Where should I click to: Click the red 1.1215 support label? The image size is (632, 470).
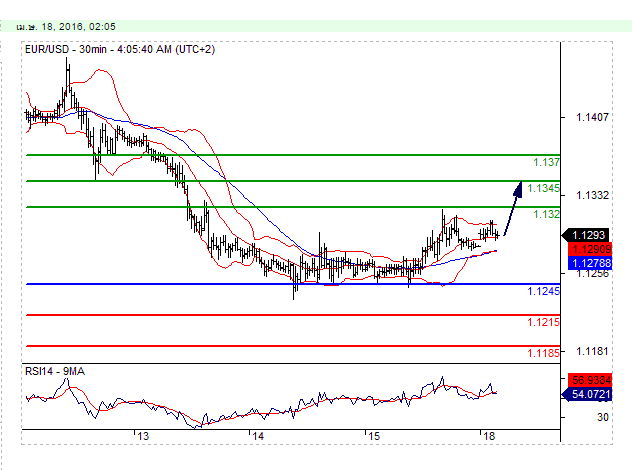[543, 322]
